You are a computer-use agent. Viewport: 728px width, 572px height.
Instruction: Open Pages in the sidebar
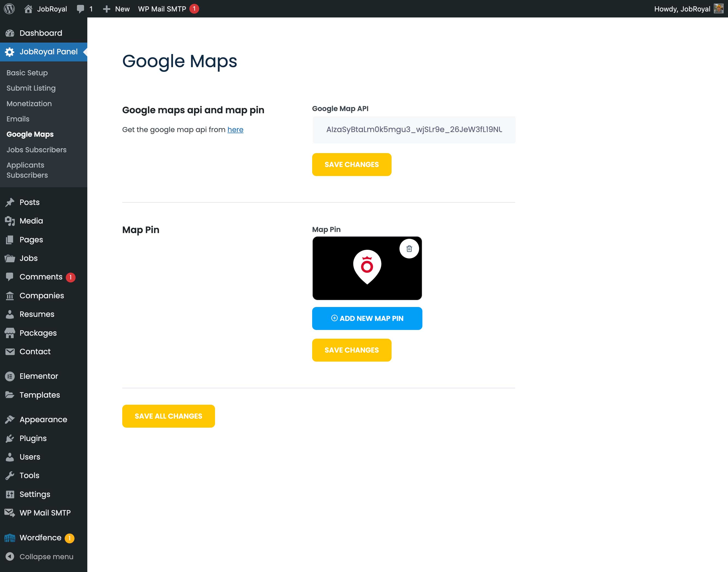pos(44,240)
